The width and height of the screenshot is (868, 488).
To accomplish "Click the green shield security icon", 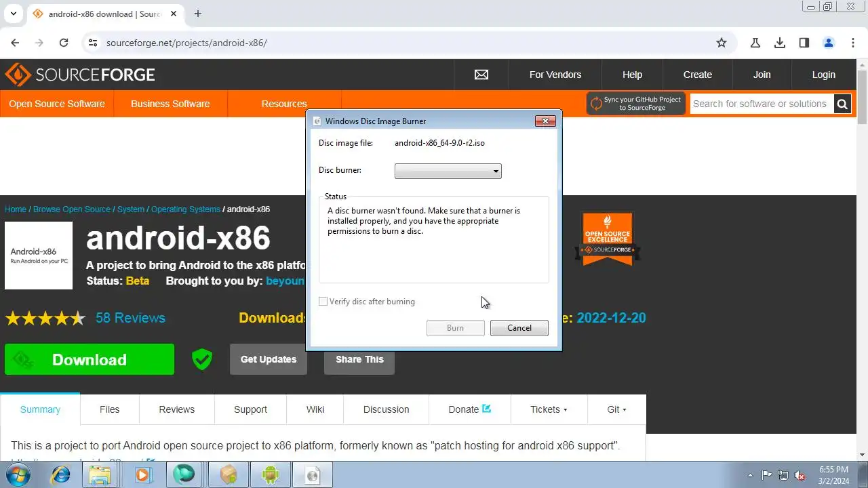I will pos(202,359).
